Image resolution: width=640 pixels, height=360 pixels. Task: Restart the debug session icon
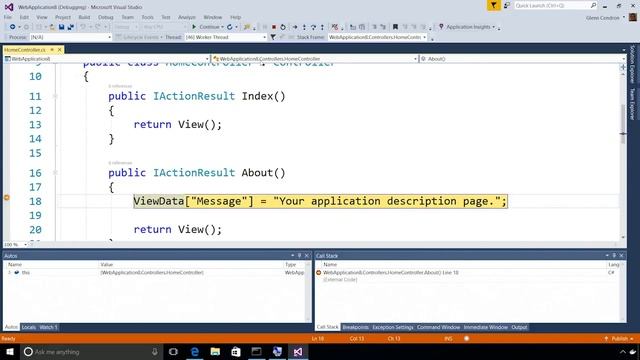pyautogui.click(x=282, y=27)
